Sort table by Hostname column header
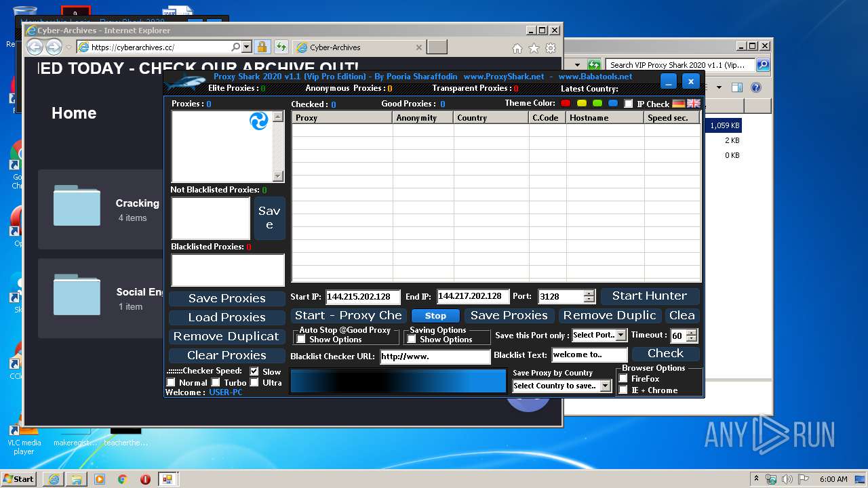 pos(606,117)
